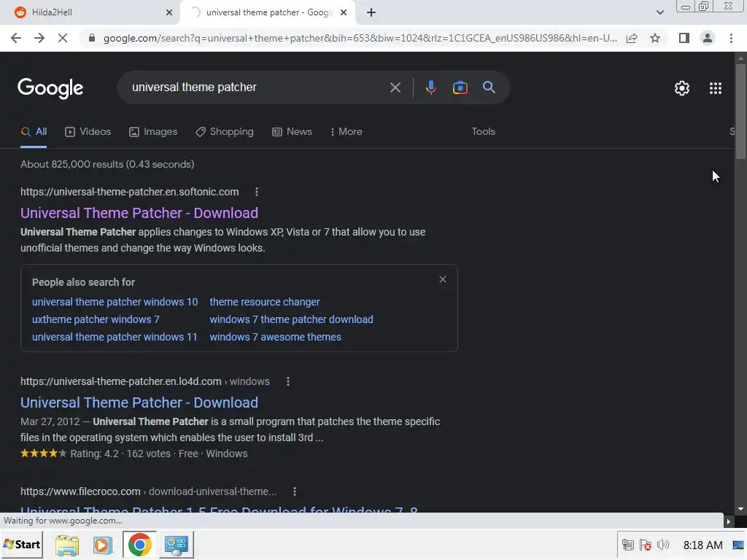Viewport: 747px width, 560px height.
Task: Open Chrome three-dot menu
Action: pyautogui.click(x=731, y=38)
